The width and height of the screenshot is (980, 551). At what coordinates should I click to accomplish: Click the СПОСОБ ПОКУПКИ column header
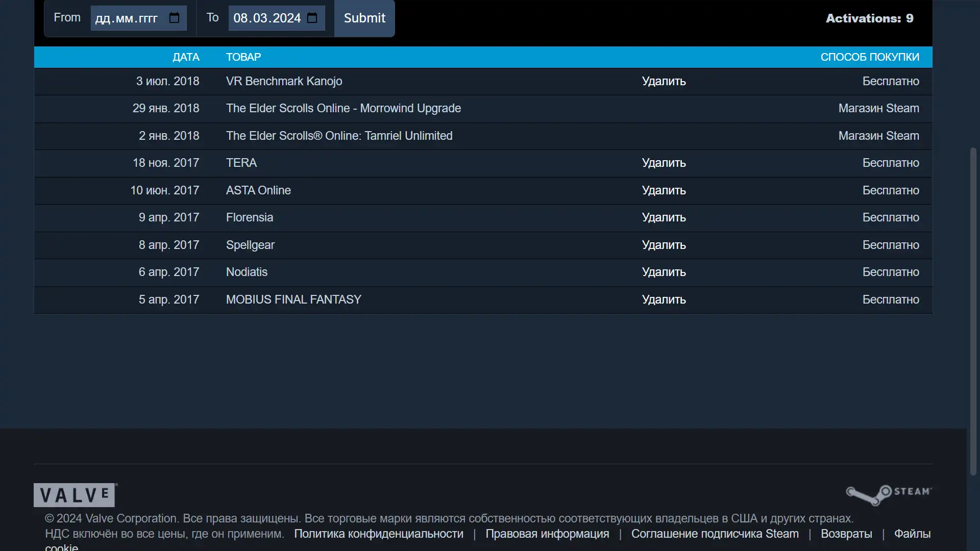click(x=870, y=57)
